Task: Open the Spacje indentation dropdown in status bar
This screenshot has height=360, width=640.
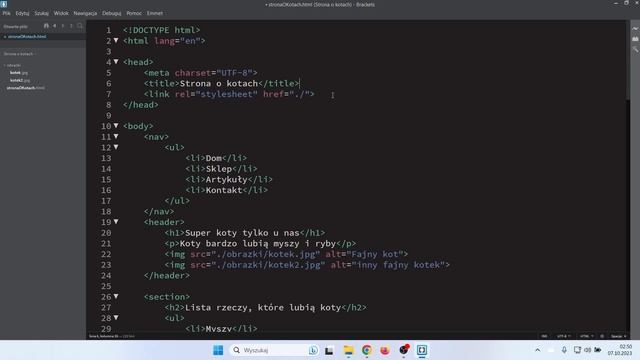Action: (x=618, y=336)
